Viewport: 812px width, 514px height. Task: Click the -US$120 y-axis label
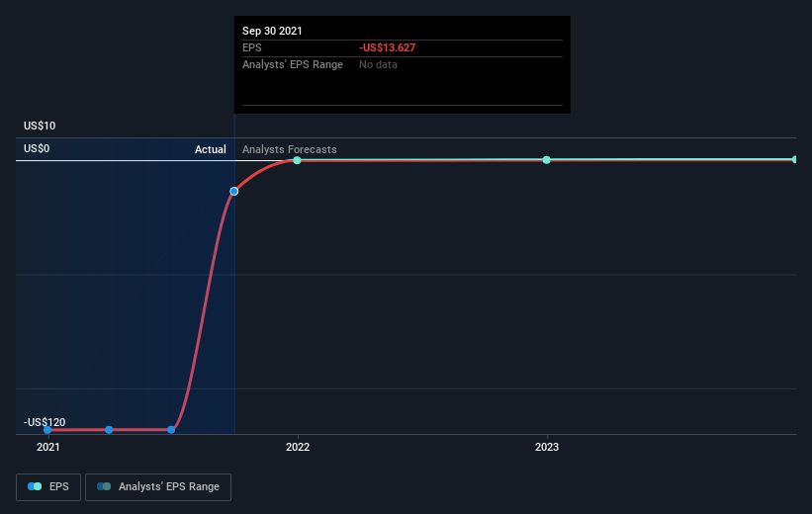(45, 422)
